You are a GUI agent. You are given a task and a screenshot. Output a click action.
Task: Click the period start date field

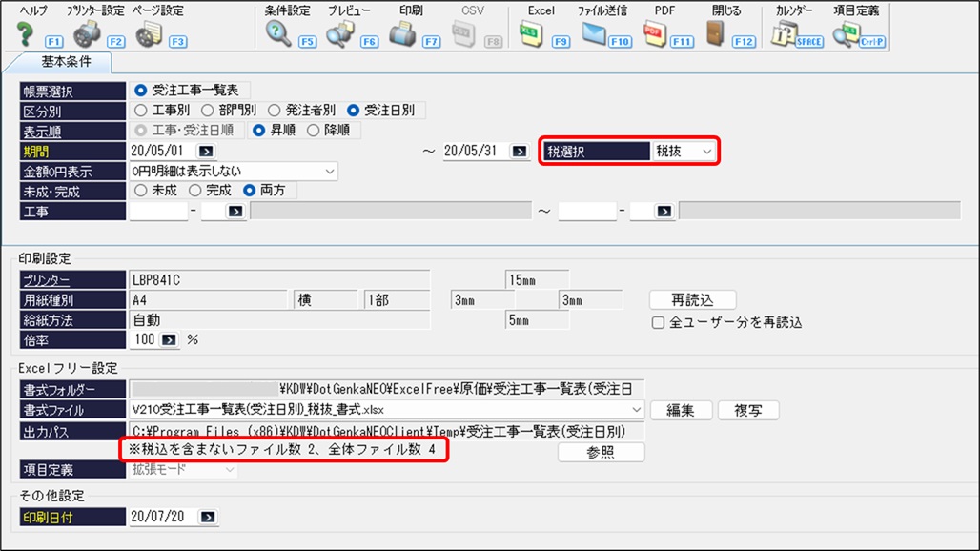(x=160, y=151)
